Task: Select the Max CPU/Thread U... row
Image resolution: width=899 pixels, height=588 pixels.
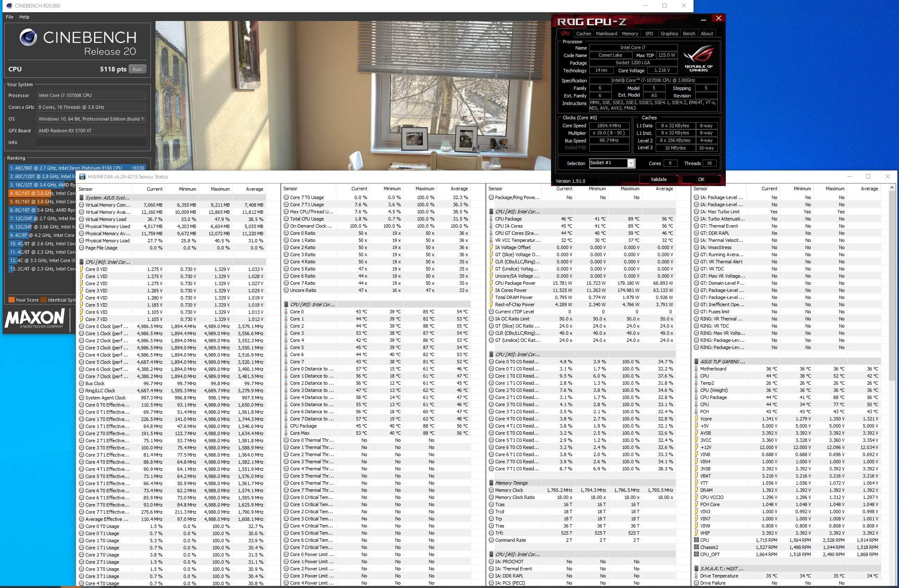Action: pos(377,212)
